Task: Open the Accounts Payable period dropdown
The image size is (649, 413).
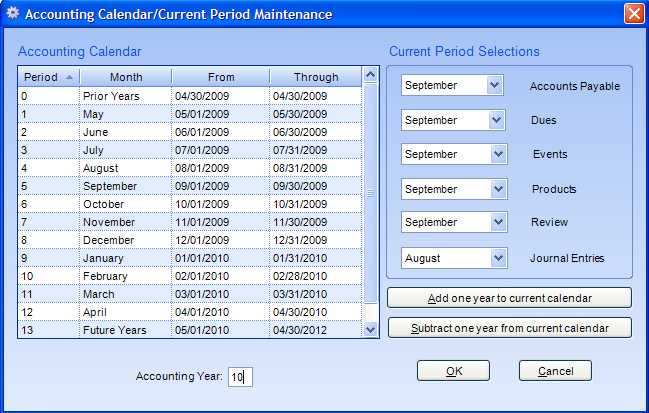Action: (x=495, y=85)
